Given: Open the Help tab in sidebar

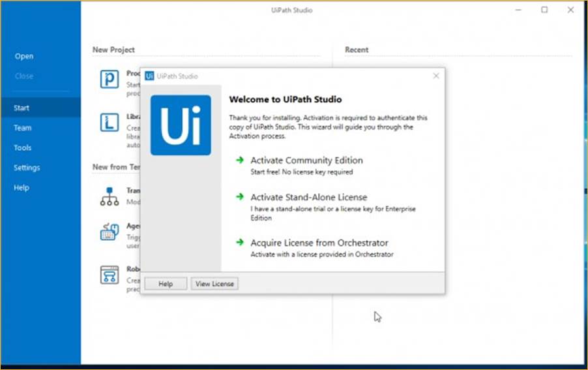Looking at the screenshot, I should [x=22, y=188].
